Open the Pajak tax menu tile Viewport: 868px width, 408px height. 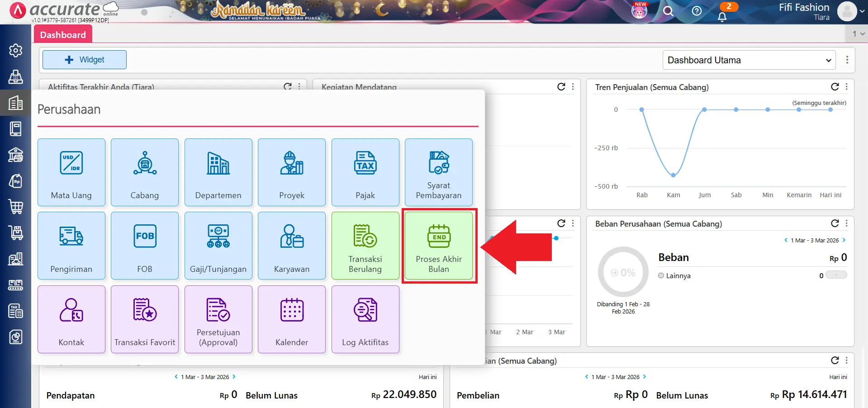coord(365,172)
